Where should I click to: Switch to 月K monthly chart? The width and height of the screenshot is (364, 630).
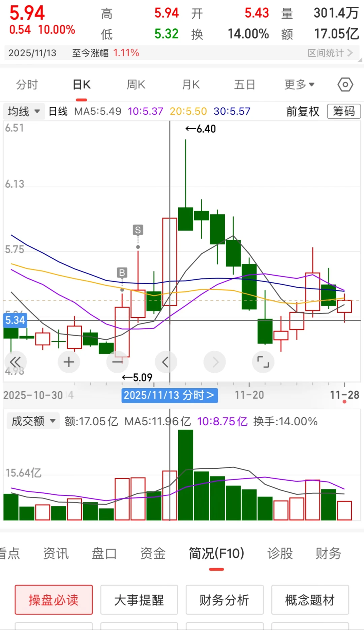191,85
